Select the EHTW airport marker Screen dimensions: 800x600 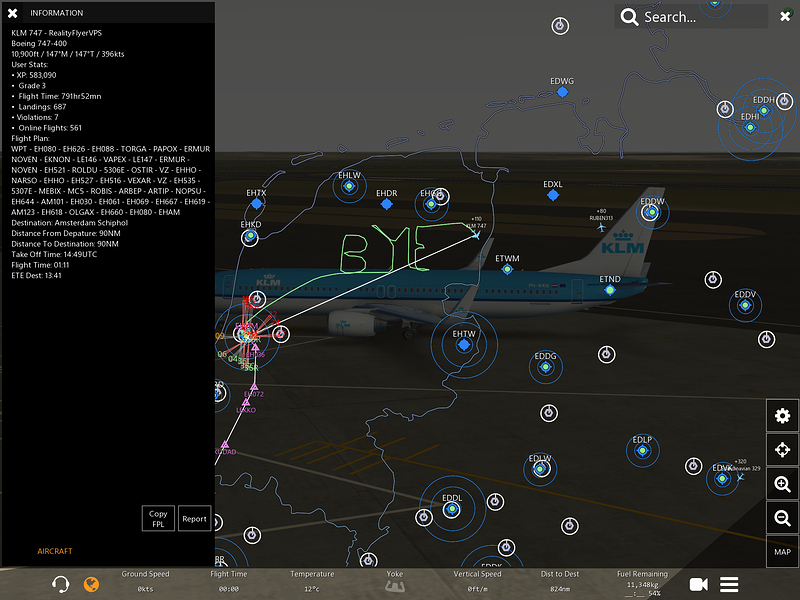point(464,345)
